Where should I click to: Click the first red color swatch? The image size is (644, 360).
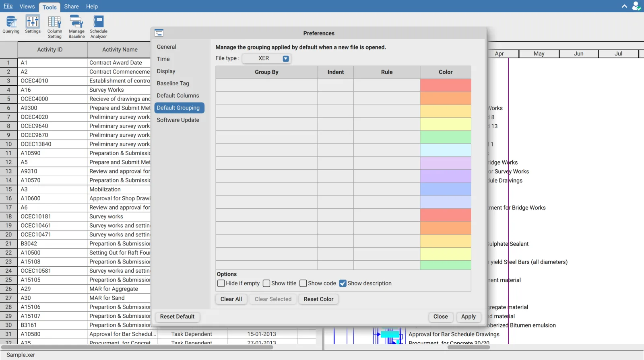[446, 85]
